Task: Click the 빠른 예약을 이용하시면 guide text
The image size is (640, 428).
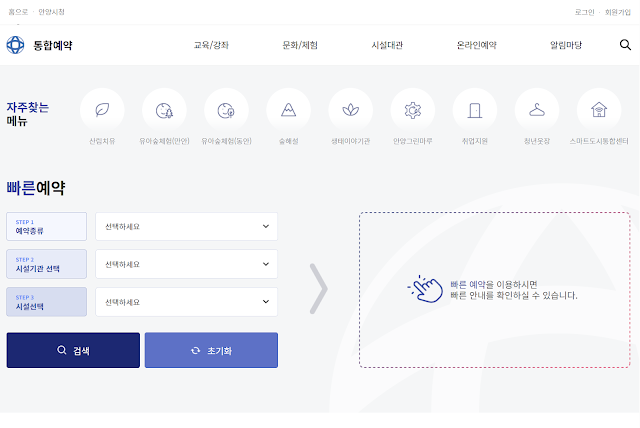Action: point(493,284)
